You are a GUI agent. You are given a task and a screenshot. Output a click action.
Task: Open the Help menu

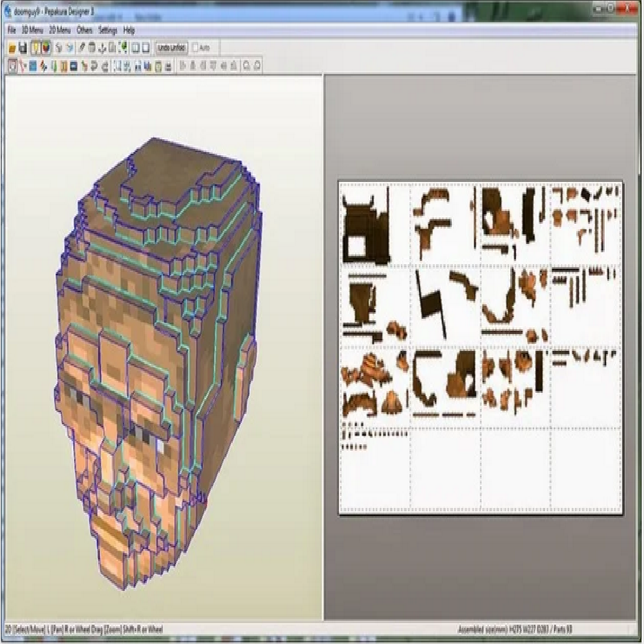[129, 31]
